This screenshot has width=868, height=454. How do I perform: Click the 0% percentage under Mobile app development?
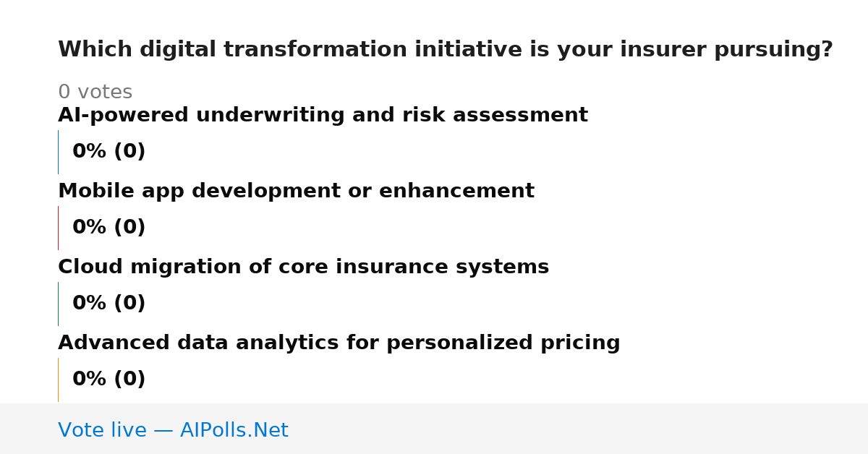pyautogui.click(x=90, y=228)
